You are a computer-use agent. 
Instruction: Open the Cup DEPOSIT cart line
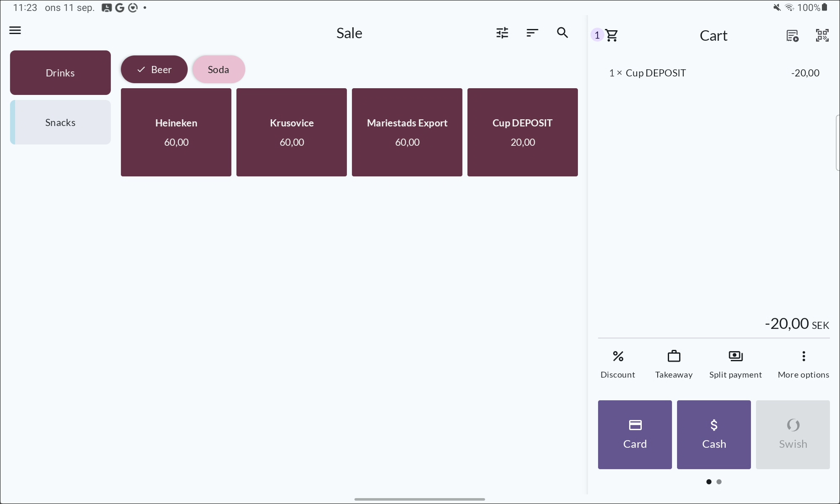pos(714,73)
